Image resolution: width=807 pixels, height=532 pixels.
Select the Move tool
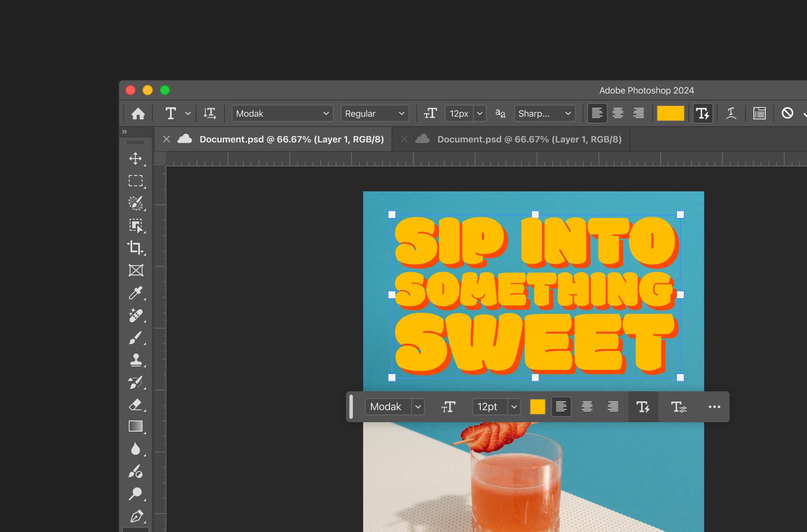pyautogui.click(x=136, y=159)
